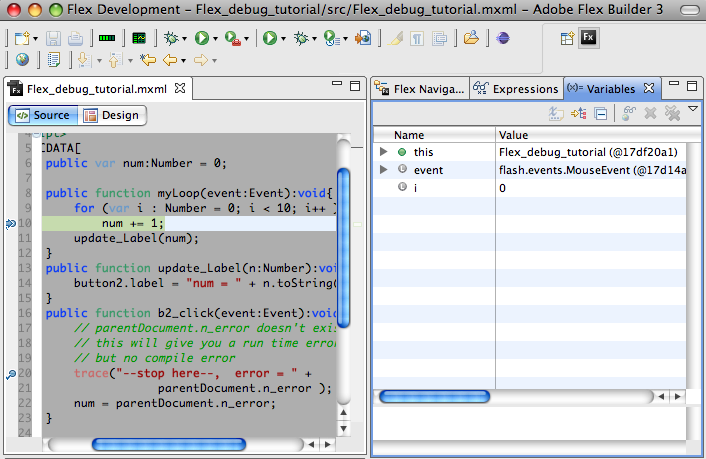The width and height of the screenshot is (706, 459).
Task: Select the Flex Debugging perspective icon
Action: coord(590,38)
